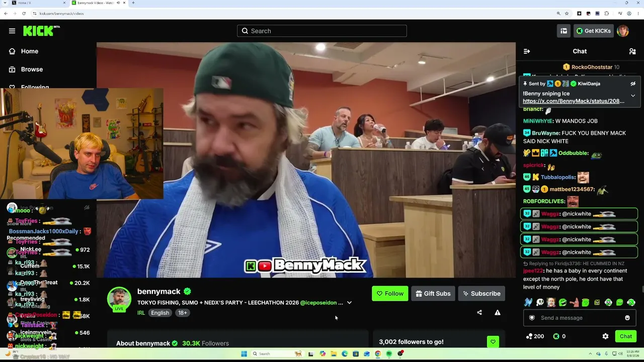
Task: Report the stream via warning icon
Action: point(498,313)
